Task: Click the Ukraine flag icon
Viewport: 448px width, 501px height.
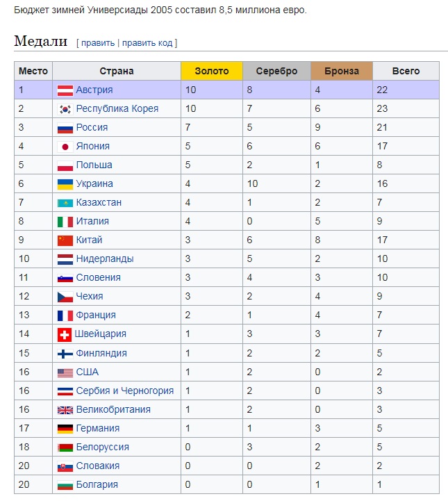Action: click(65, 184)
